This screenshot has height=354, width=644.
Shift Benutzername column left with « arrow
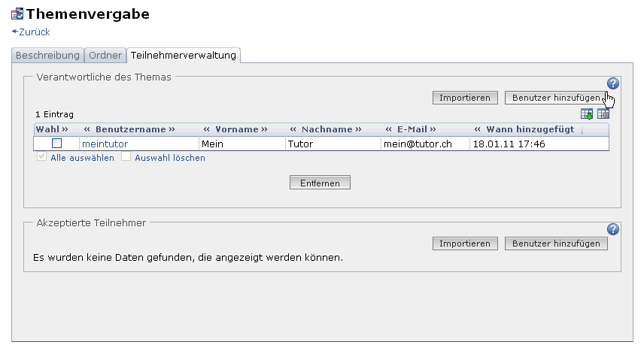click(87, 129)
